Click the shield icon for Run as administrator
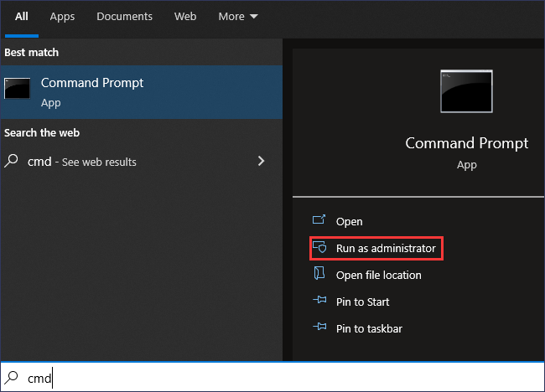Viewport: 545px width, 392px height. (319, 248)
